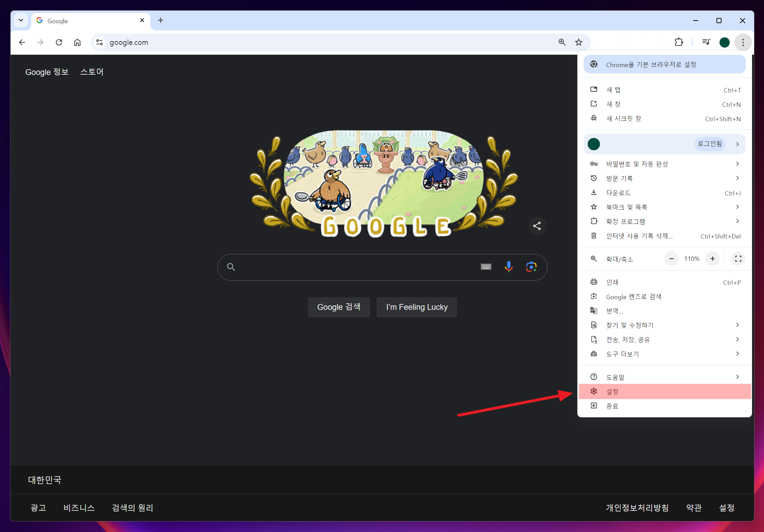
Task: Click the Google 검색 button
Action: (339, 307)
